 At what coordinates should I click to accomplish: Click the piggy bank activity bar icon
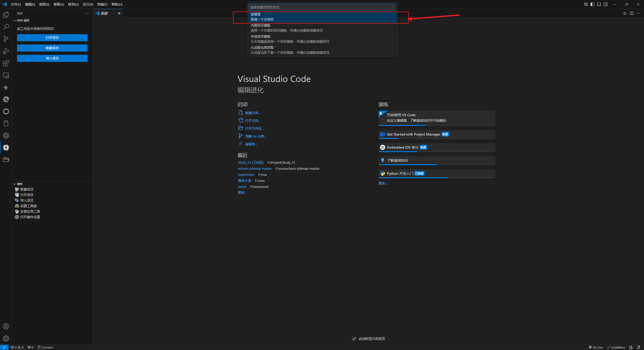pos(6,111)
